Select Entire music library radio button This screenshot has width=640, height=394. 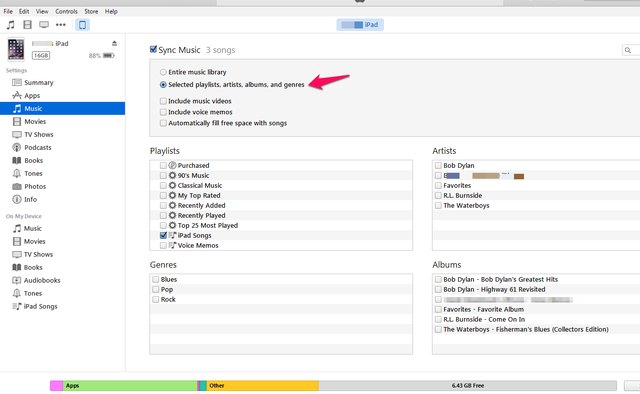click(163, 72)
